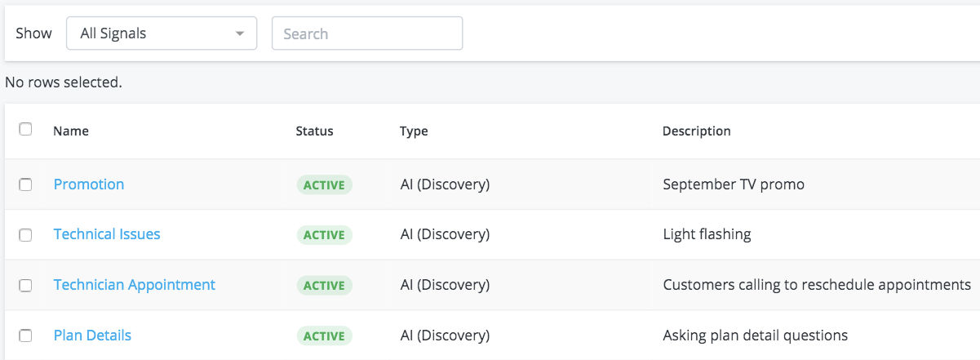Click the dropdown caret arrow icon

pos(240,34)
